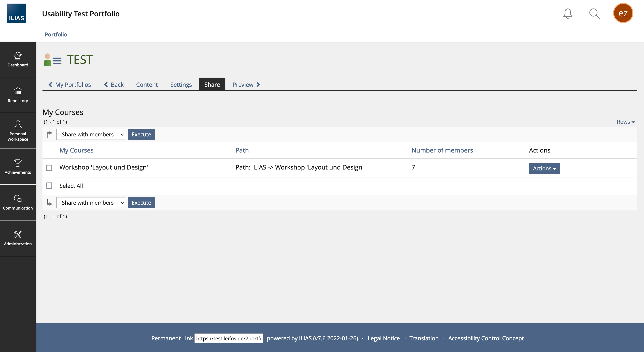Switch to the Settings tab
644x352 pixels.
pos(181,85)
